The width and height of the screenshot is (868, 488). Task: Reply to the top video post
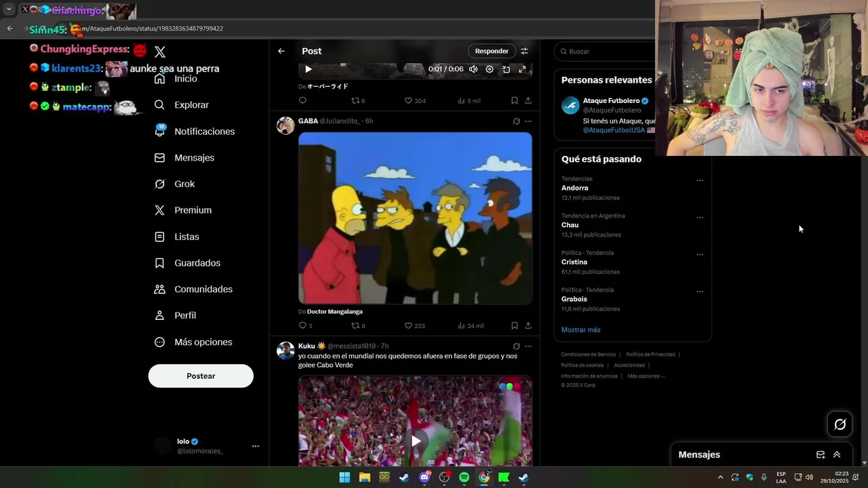tap(302, 100)
